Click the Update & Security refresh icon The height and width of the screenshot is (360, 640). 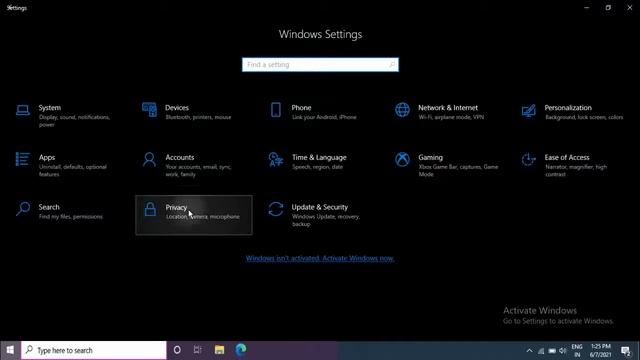click(x=276, y=209)
